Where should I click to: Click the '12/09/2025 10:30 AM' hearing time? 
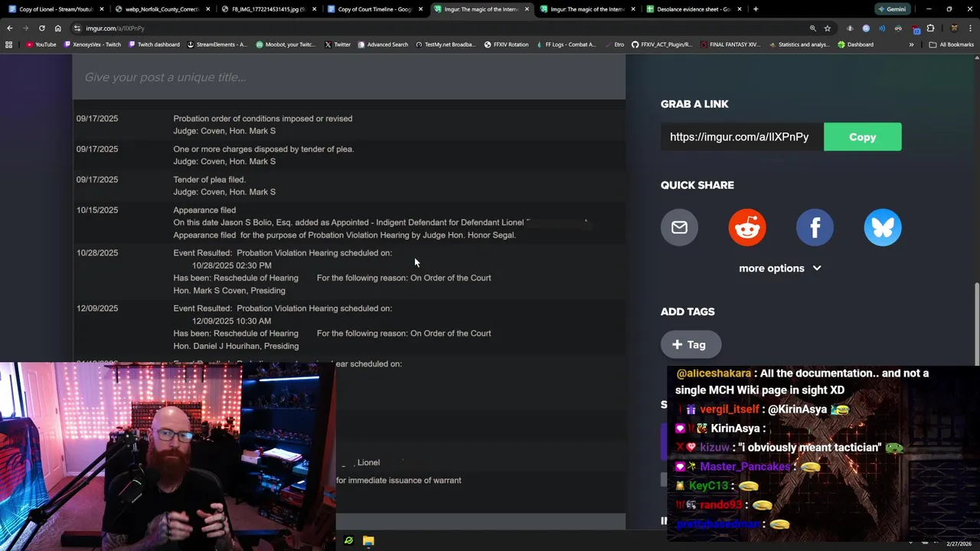[231, 321]
